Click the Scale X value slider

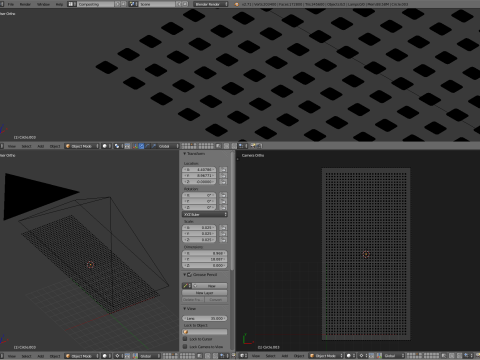[x=199, y=228]
